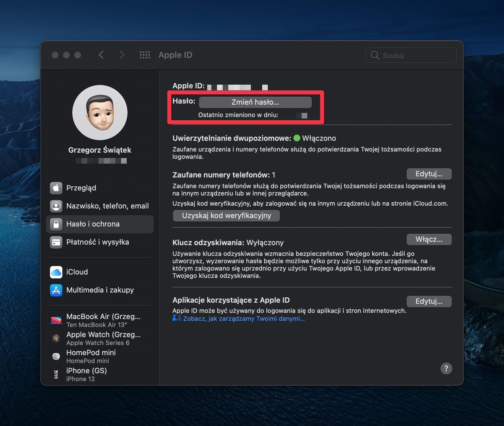Open Nazwisko, telefon, email section
This screenshot has height=426, width=504.
click(x=100, y=206)
